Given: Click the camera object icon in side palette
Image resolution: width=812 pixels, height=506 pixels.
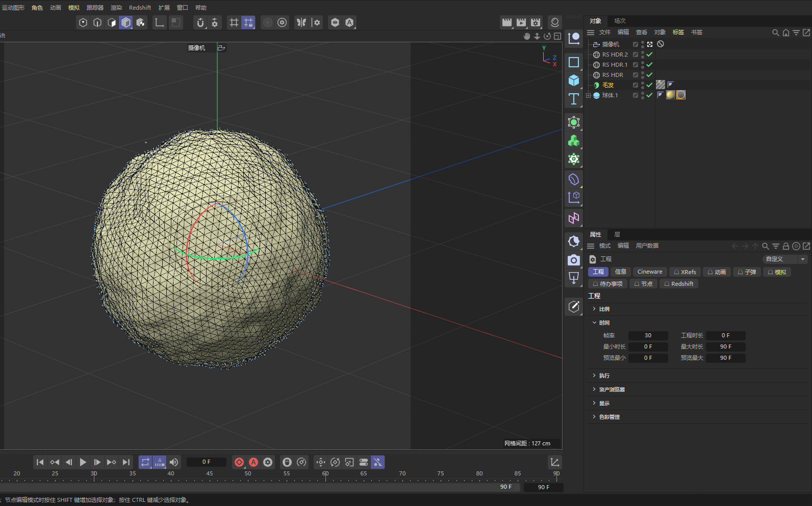Looking at the screenshot, I should click(x=574, y=260).
